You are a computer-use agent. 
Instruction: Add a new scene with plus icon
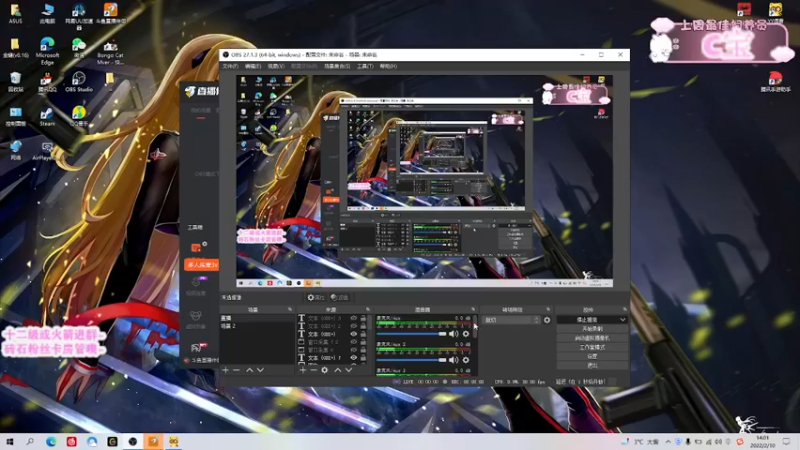[x=226, y=370]
